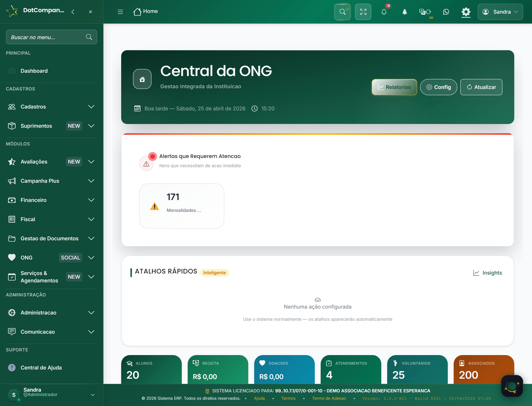Viewport: 532px width, 406px height.
Task: Open the Termo de Adesao footer link
Action: tap(329, 398)
